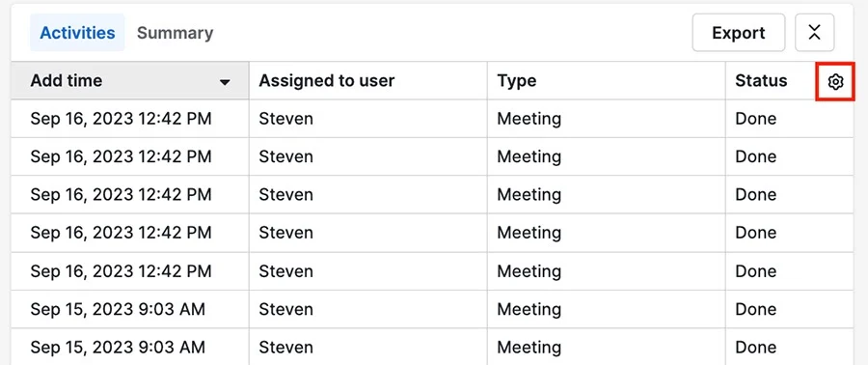The image size is (868, 365).
Task: Click Steven in the last row
Action: (285, 348)
